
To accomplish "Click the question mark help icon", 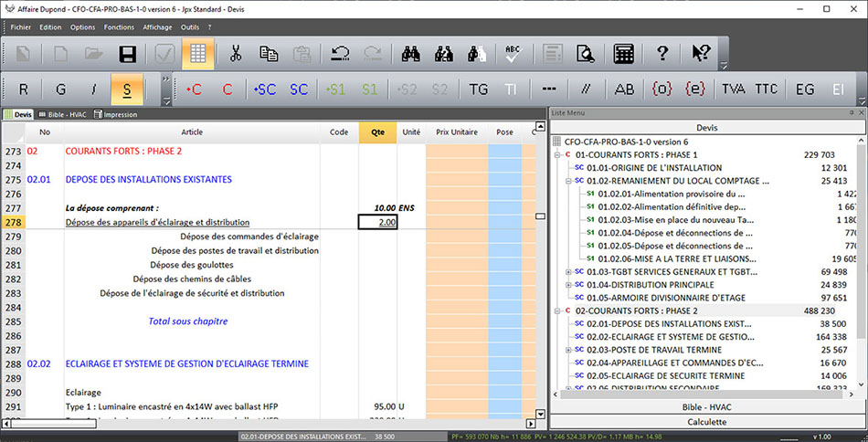I will point(662,54).
